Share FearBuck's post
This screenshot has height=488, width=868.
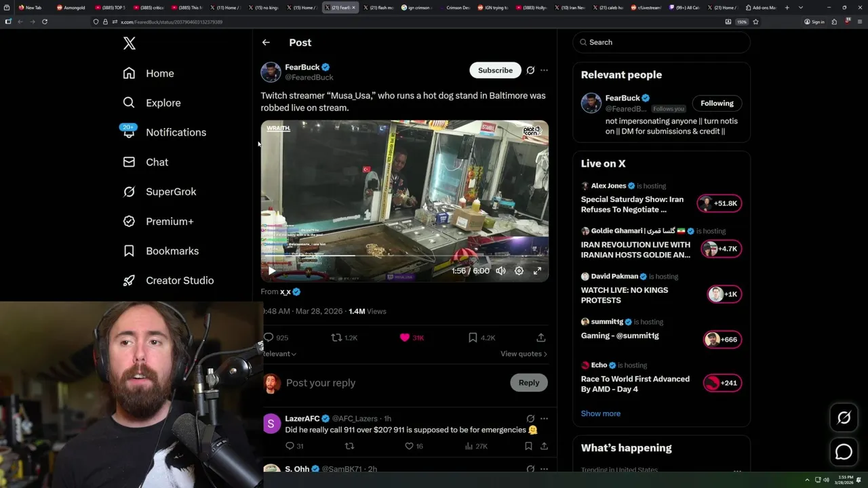[540, 338]
